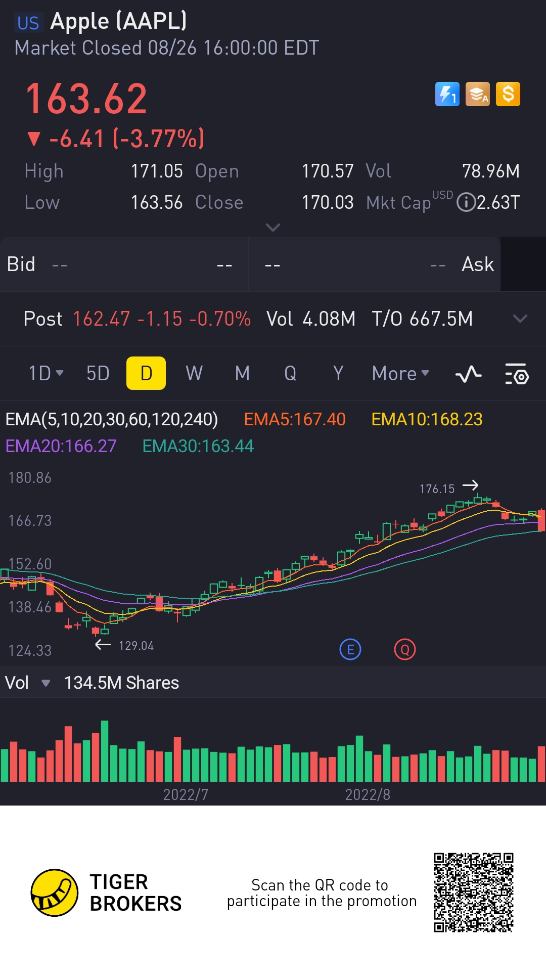Tap the Tiger Brokers logo

point(106,893)
